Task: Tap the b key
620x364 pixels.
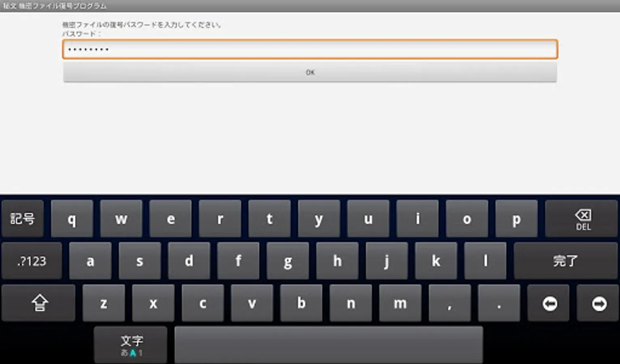Action: 301,303
